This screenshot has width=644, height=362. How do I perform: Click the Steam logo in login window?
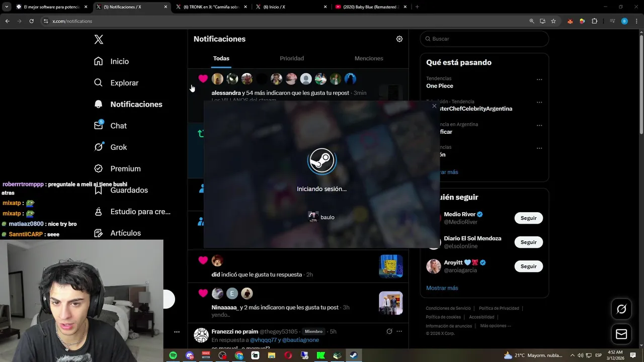(322, 161)
